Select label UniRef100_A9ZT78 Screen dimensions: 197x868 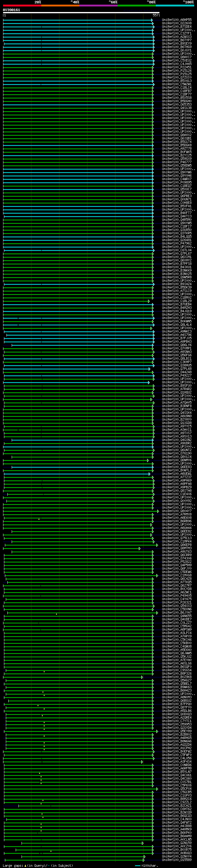[177, 149]
